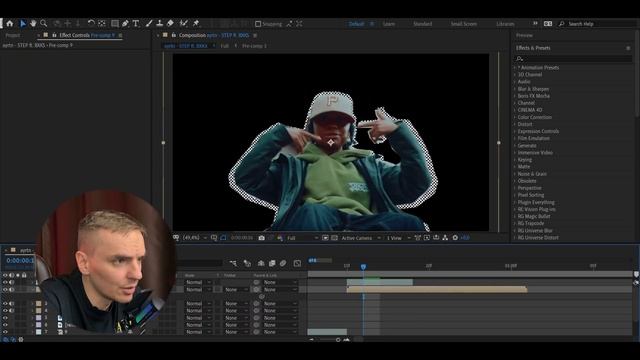Screen dimensions: 640x360
Task: Open the 1 View layout dropdown
Action: 398,238
